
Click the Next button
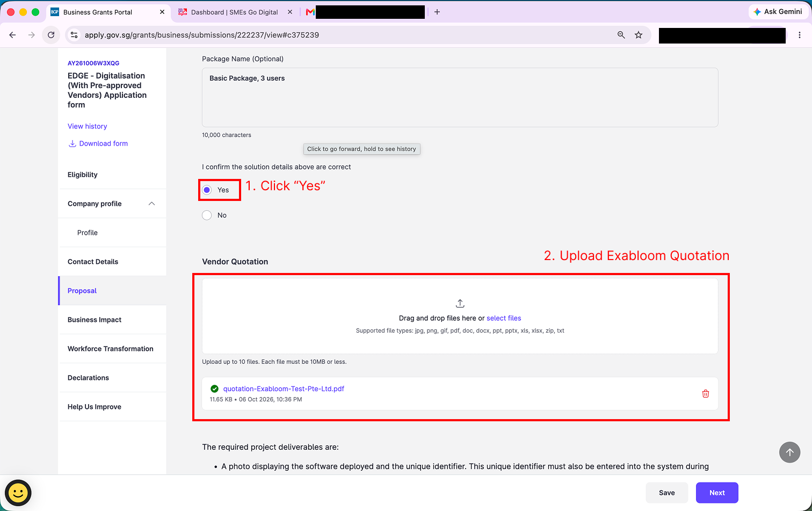point(717,493)
